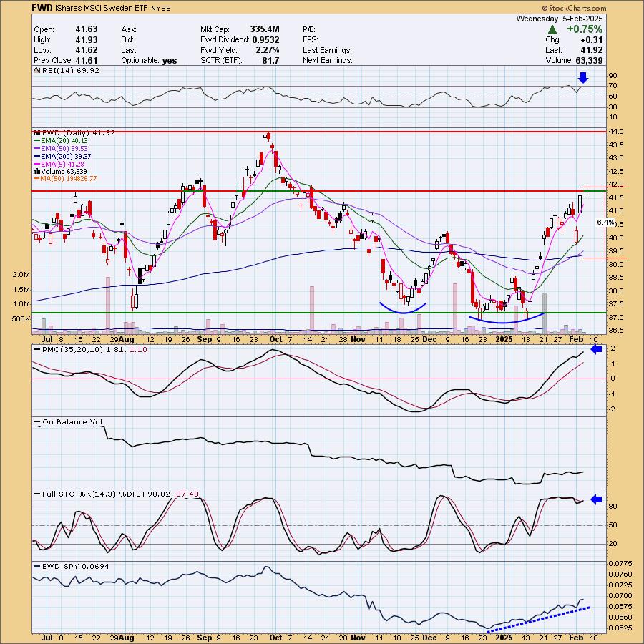644x644 pixels.
Task: Click the Optionable yes value
Action: coord(169,60)
